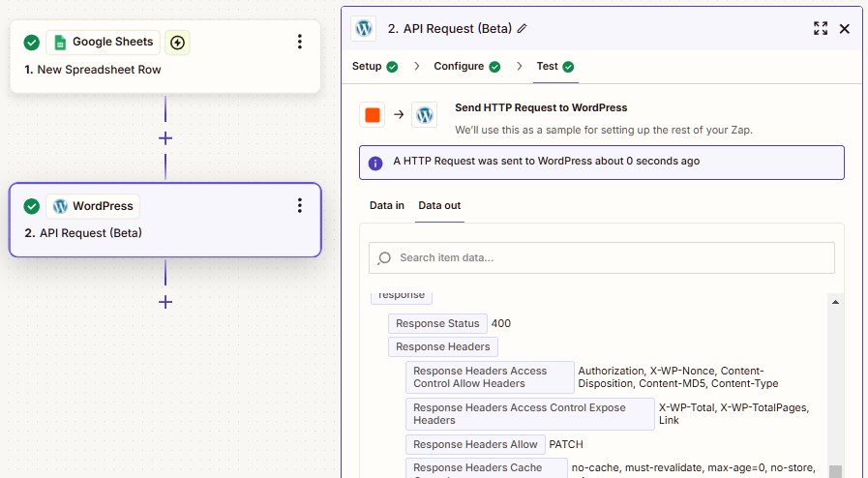Viewport: 868px width, 478px height.
Task: Open the Google Sheets step three-dot menu
Action: 299,42
